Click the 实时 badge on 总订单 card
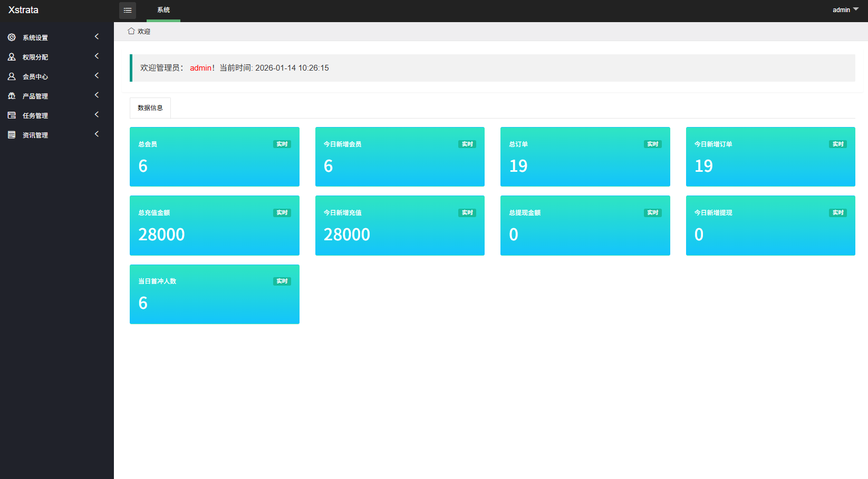Image resolution: width=868 pixels, height=479 pixels. [652, 144]
